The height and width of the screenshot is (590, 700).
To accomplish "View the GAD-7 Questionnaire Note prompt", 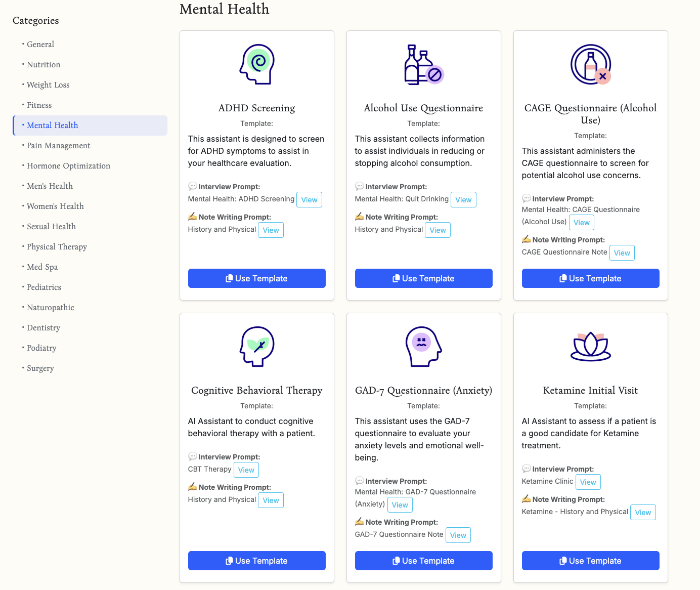I will point(458,535).
